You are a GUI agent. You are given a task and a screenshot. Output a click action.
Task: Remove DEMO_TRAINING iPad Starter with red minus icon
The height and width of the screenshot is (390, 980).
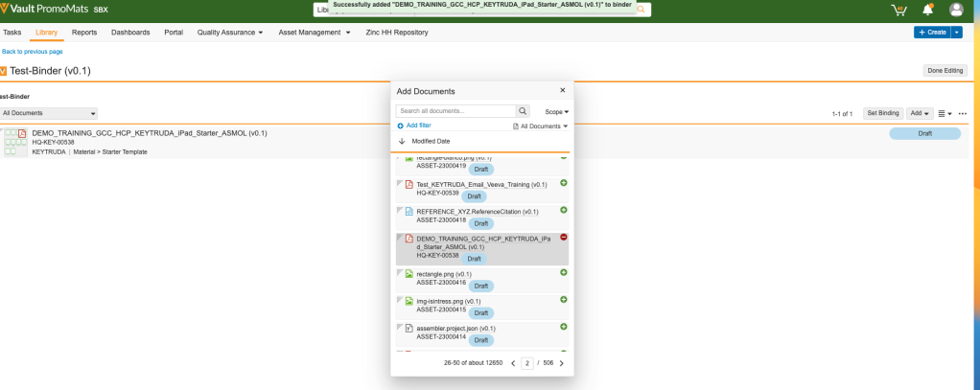pyautogui.click(x=563, y=237)
